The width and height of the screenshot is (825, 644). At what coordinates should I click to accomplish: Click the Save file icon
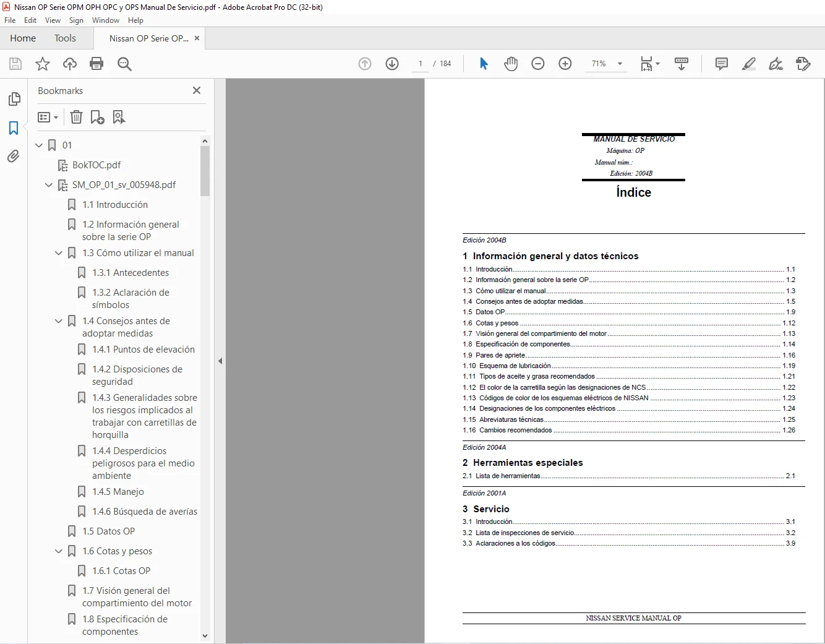coord(15,64)
